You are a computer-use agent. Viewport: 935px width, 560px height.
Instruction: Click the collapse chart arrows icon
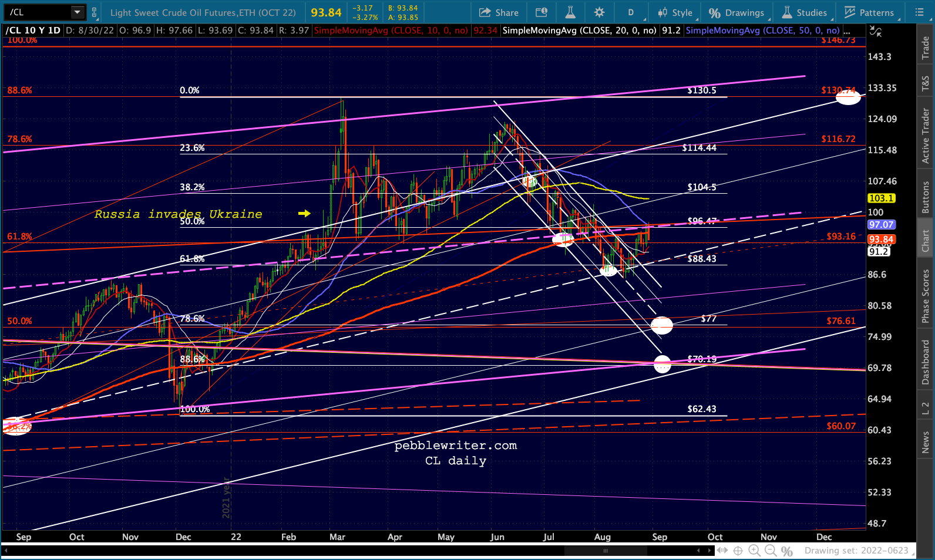pos(875,32)
